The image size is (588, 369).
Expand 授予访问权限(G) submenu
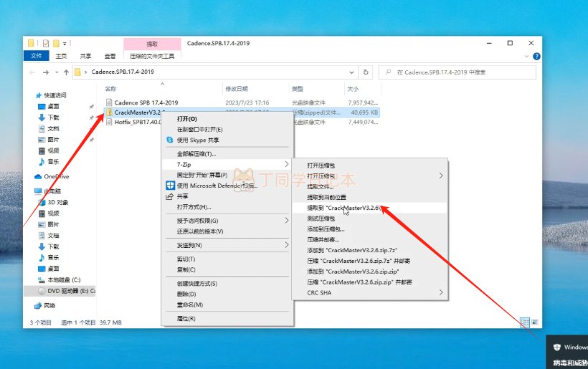pos(227,221)
